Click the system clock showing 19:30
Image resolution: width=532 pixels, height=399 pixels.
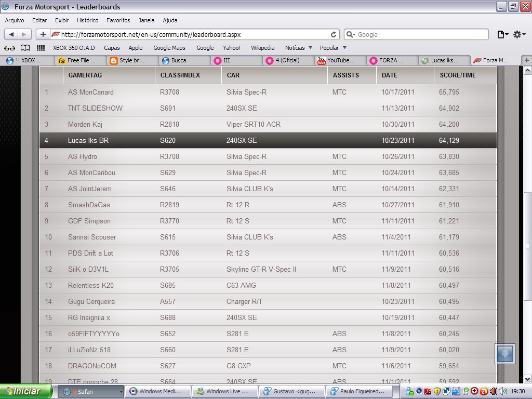click(x=518, y=391)
